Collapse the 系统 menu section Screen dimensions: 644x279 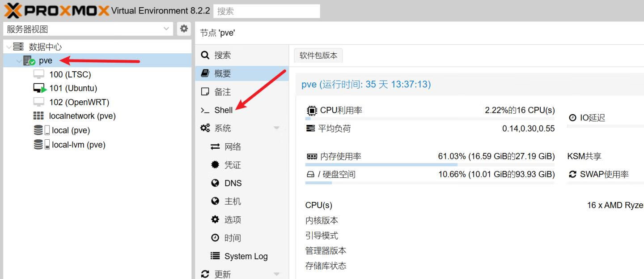click(x=276, y=128)
